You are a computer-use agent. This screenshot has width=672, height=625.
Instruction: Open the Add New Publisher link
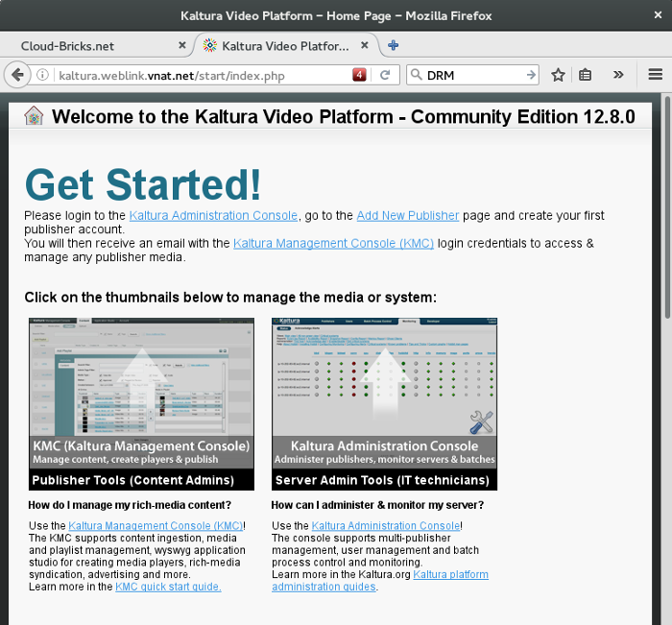[x=408, y=215]
